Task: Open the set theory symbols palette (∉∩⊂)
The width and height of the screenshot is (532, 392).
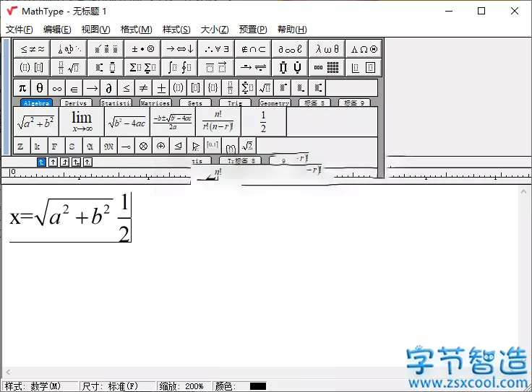Action: click(x=254, y=49)
